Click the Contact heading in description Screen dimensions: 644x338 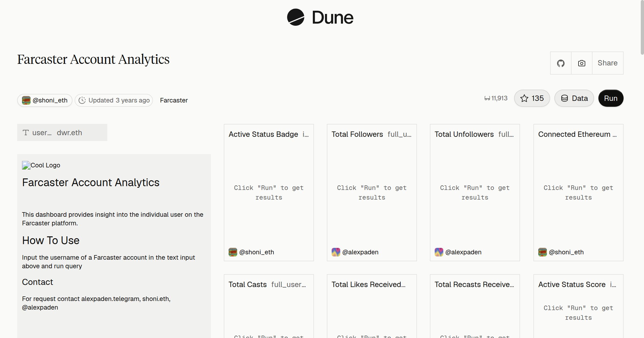coord(38,282)
